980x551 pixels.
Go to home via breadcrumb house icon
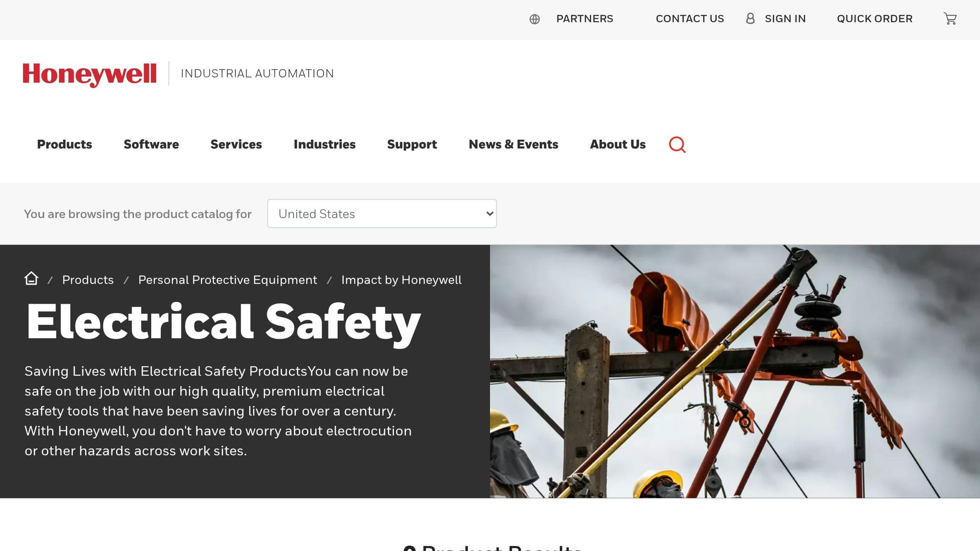(31, 278)
